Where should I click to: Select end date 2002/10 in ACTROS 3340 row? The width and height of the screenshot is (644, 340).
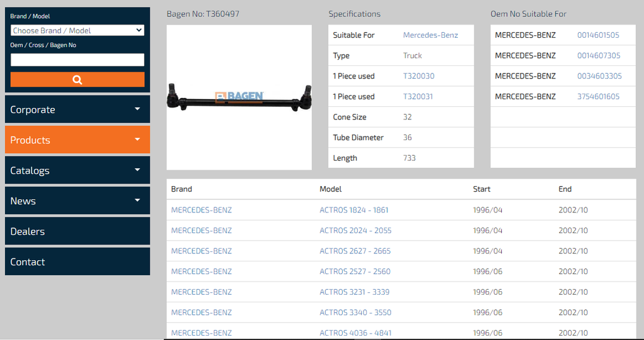tap(573, 312)
